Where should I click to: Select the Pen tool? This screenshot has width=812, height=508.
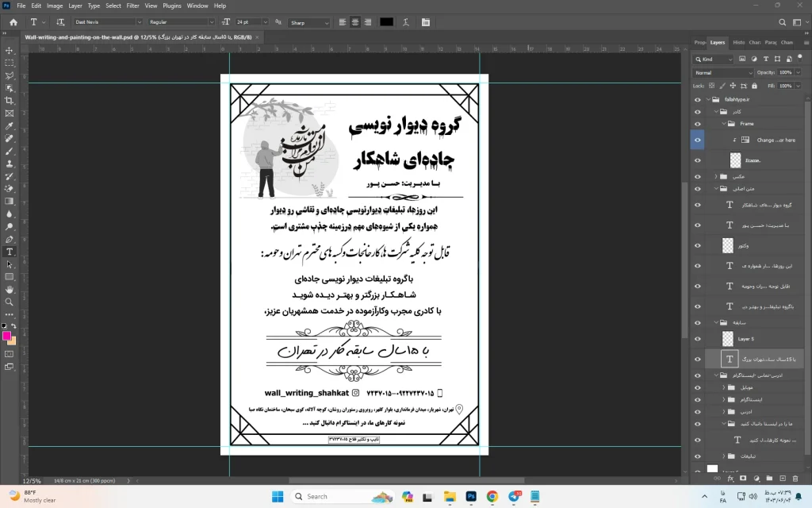[10, 239]
